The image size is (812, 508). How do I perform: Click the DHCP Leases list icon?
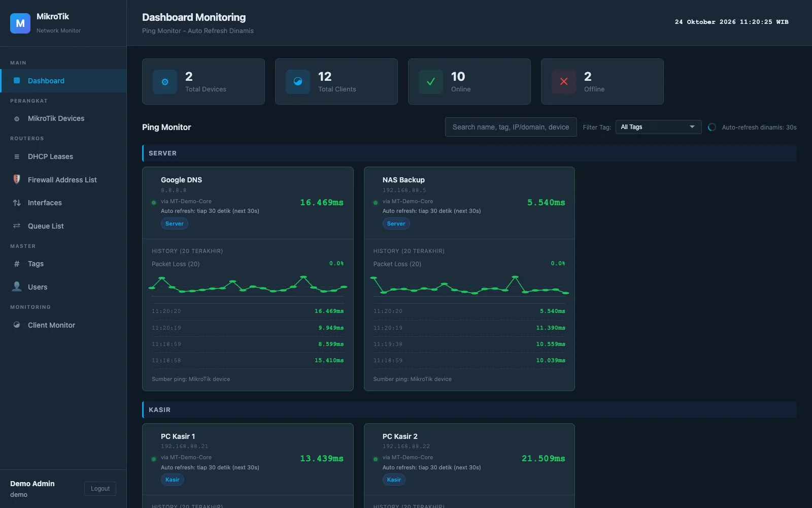[17, 156]
